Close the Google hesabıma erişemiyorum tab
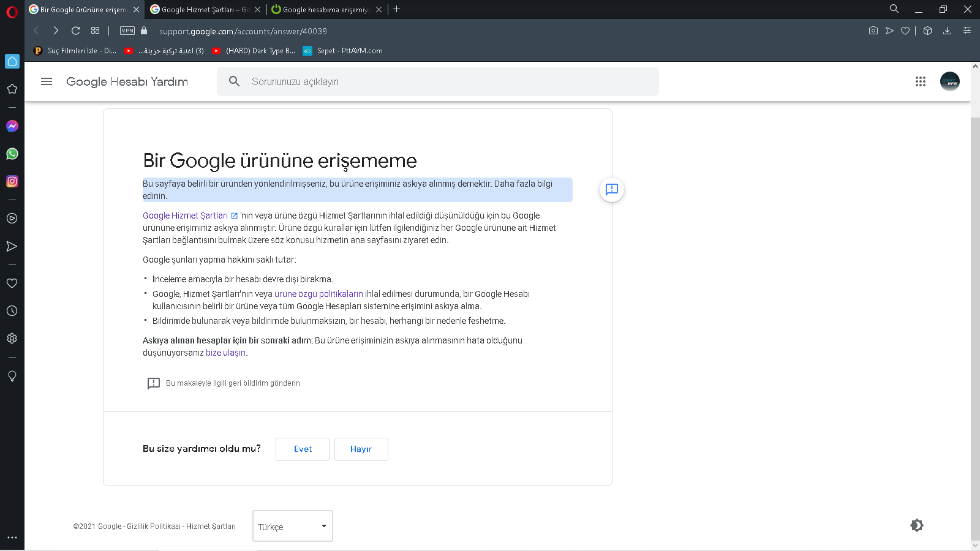Image resolution: width=980 pixels, height=551 pixels. click(x=379, y=10)
